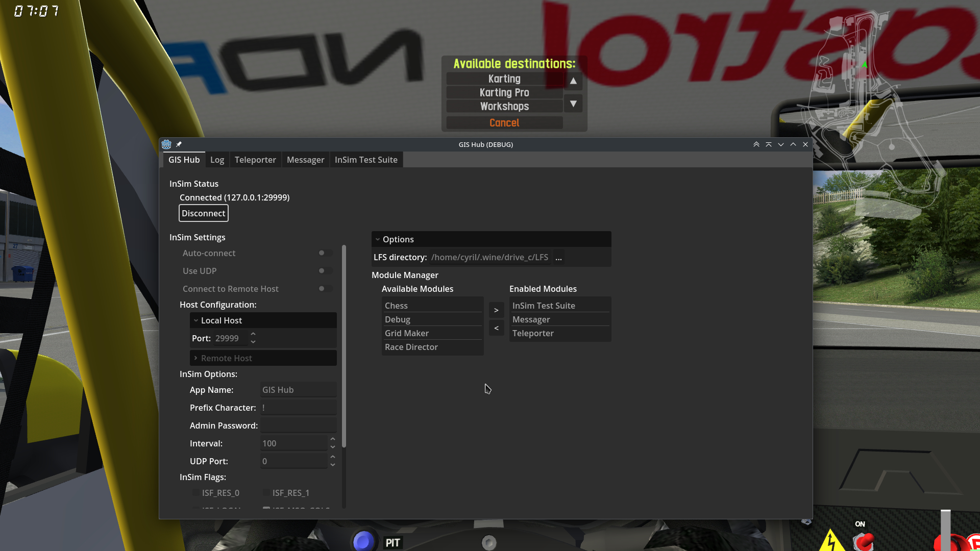
Task: Toggle Use UDP switch
Action: point(325,271)
